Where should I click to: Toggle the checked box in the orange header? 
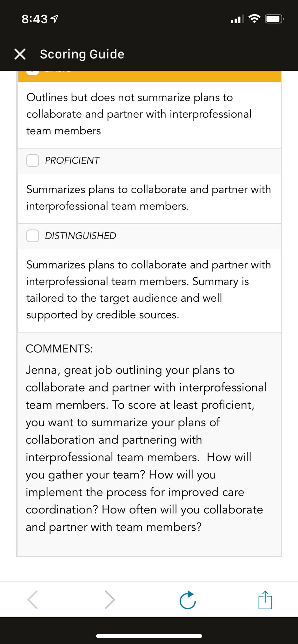tap(33, 72)
